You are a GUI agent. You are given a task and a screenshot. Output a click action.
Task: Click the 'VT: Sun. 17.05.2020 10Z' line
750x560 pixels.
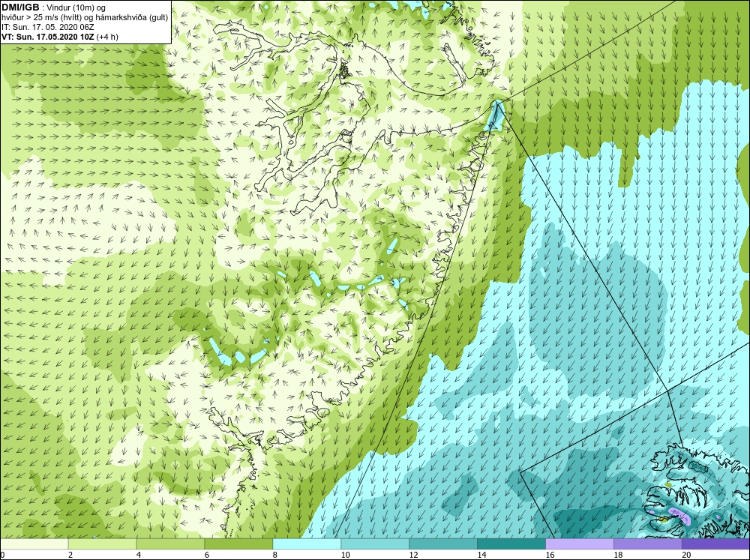[48, 37]
